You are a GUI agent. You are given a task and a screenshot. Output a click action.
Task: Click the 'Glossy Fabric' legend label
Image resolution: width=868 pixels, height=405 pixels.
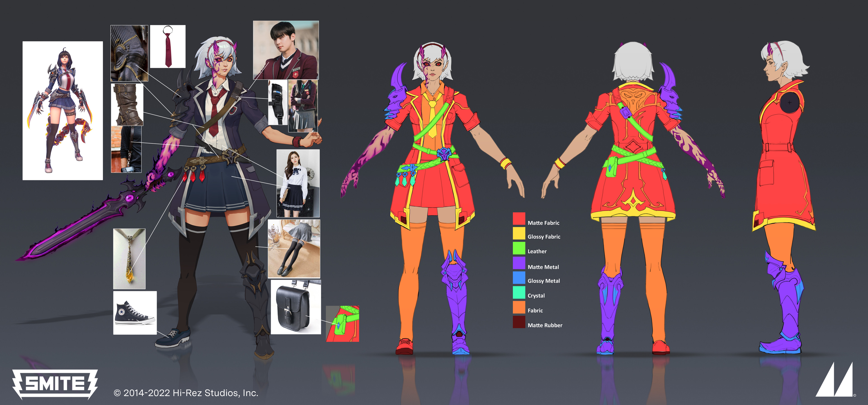click(544, 237)
